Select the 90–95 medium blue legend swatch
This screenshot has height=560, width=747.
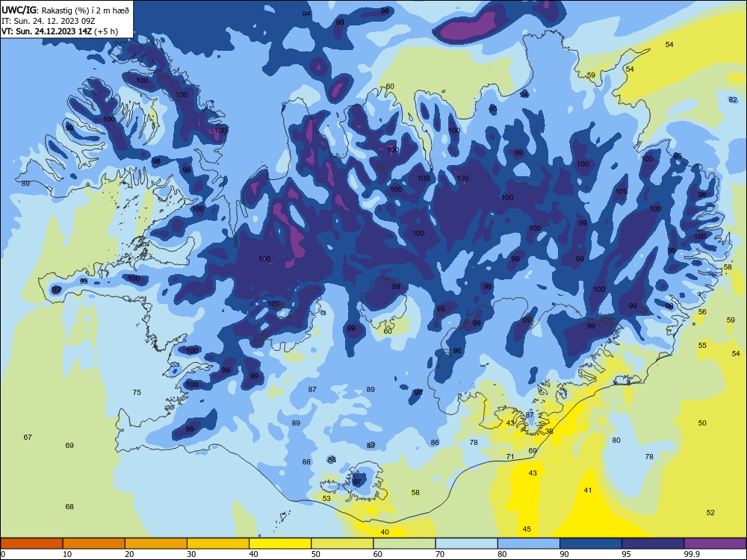[591, 544]
